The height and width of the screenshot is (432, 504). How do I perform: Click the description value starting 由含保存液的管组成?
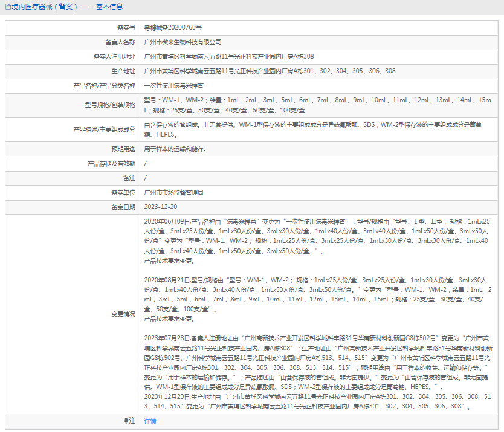coord(313,129)
